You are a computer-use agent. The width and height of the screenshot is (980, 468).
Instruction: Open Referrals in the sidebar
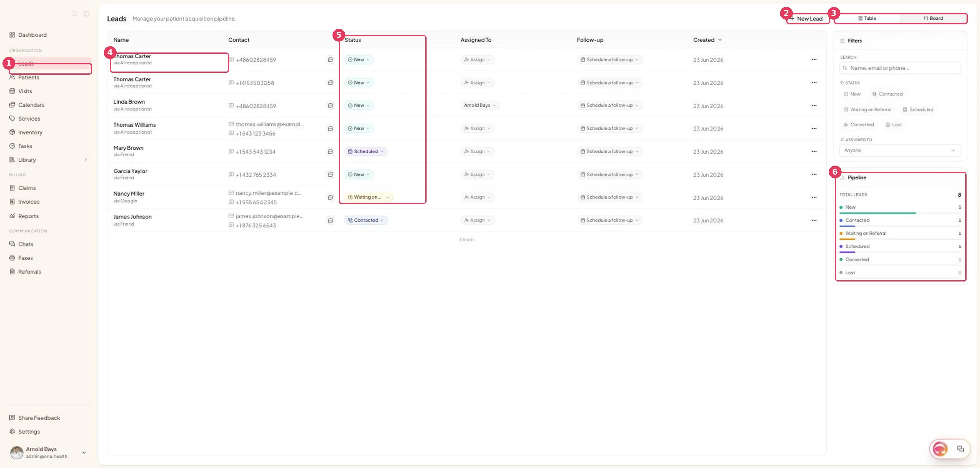pos(29,271)
